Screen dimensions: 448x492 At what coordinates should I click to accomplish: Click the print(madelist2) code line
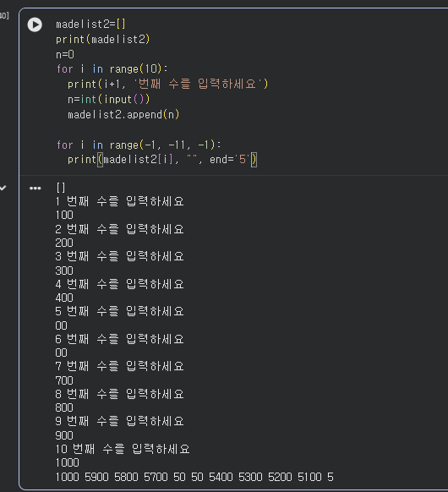point(103,39)
